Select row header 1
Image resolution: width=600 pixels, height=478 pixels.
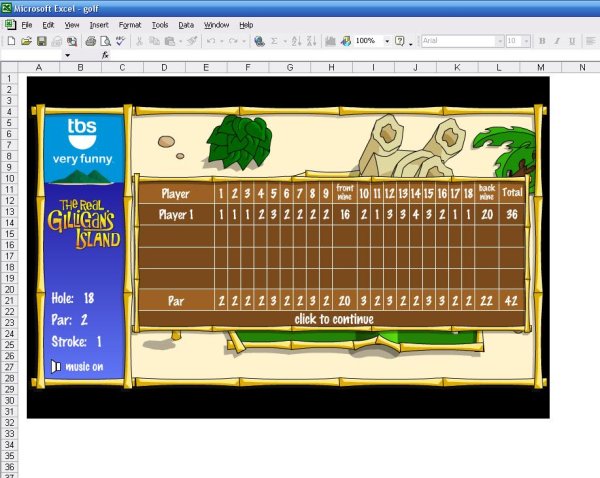tap(9, 78)
